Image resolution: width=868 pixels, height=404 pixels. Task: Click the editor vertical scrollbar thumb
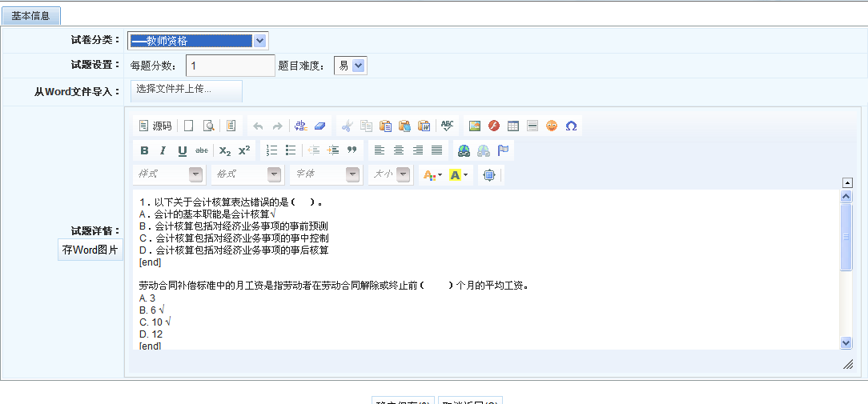(846, 237)
